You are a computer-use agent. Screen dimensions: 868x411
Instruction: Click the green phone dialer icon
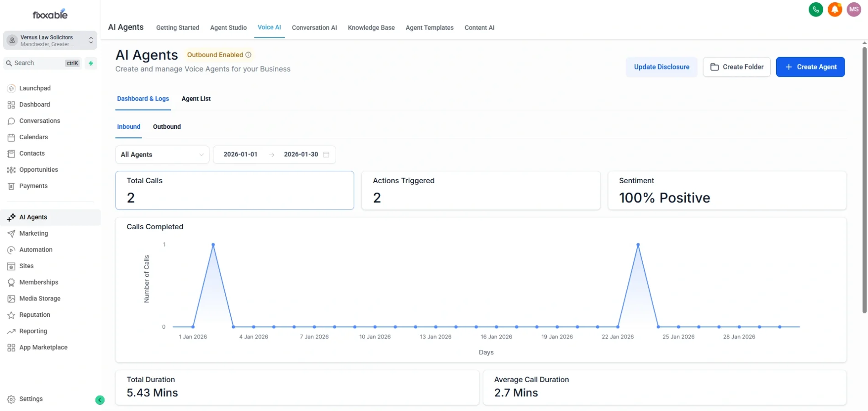point(815,9)
